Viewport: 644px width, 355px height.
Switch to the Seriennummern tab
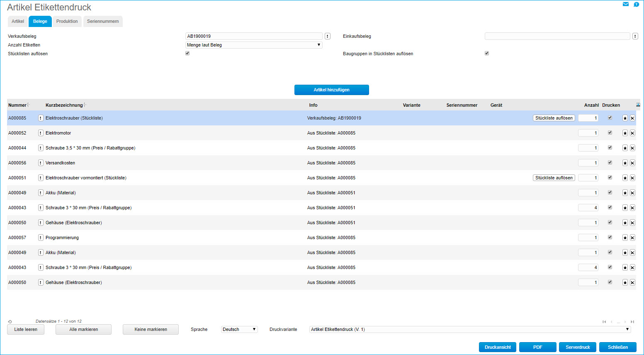tap(103, 21)
